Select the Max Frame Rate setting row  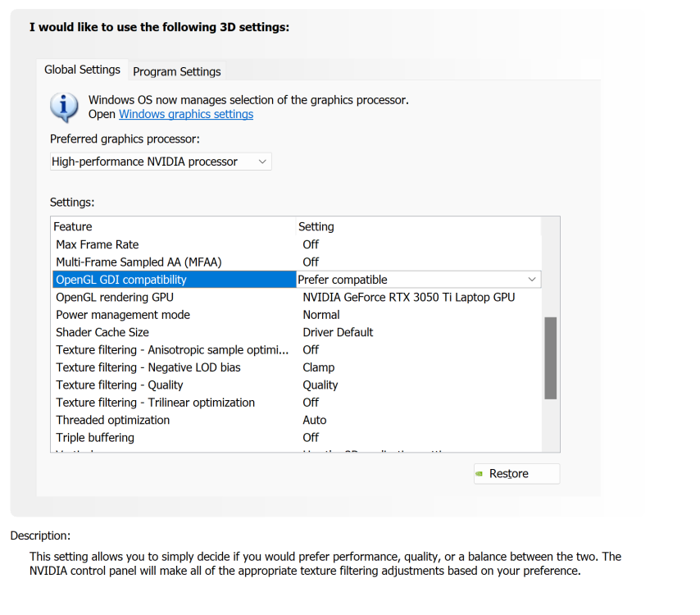[x=98, y=244]
